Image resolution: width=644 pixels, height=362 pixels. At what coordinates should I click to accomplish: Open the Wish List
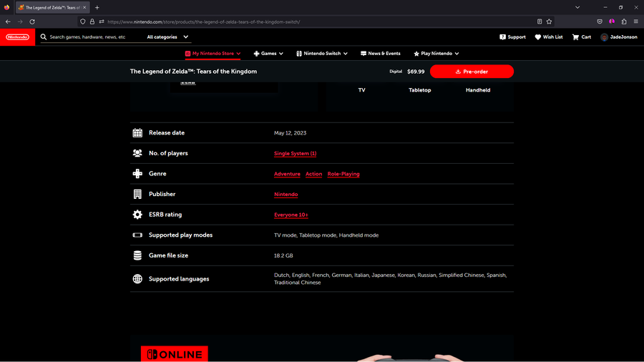point(549,37)
